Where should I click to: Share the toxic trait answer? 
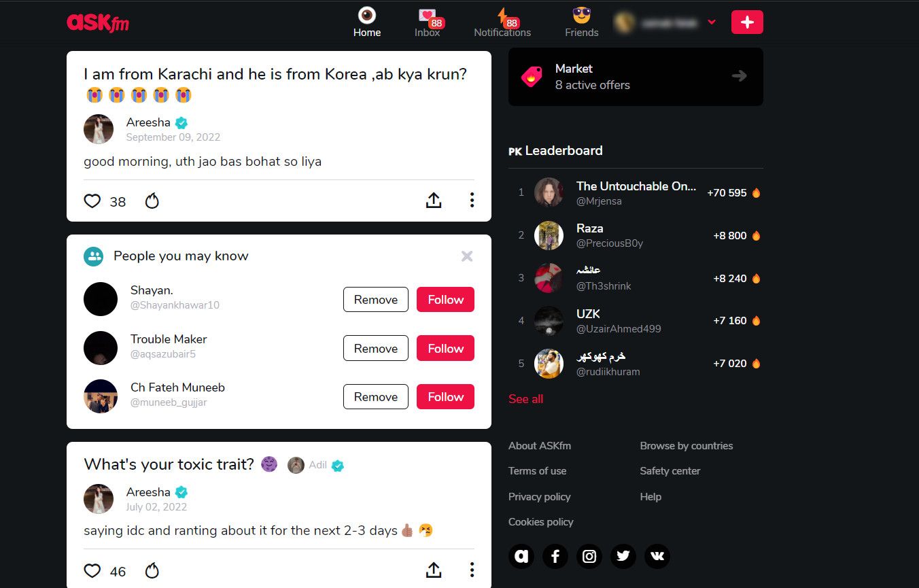point(434,570)
